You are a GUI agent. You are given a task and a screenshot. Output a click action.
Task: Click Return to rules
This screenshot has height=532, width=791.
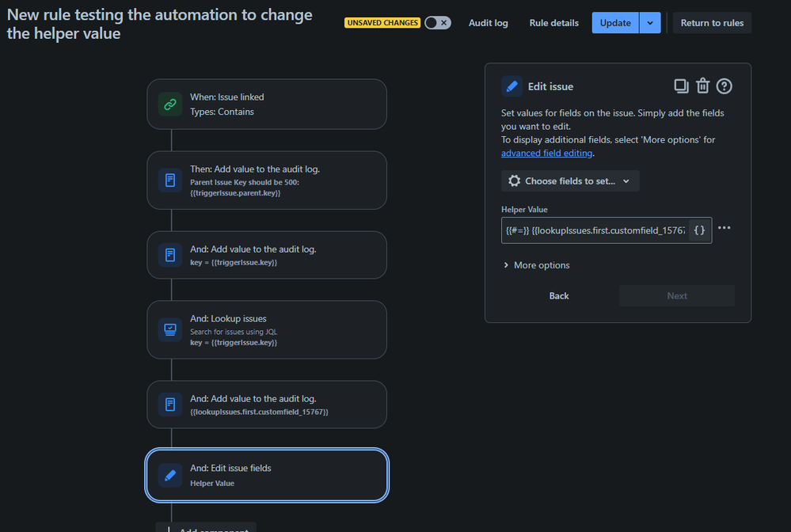[x=712, y=23]
